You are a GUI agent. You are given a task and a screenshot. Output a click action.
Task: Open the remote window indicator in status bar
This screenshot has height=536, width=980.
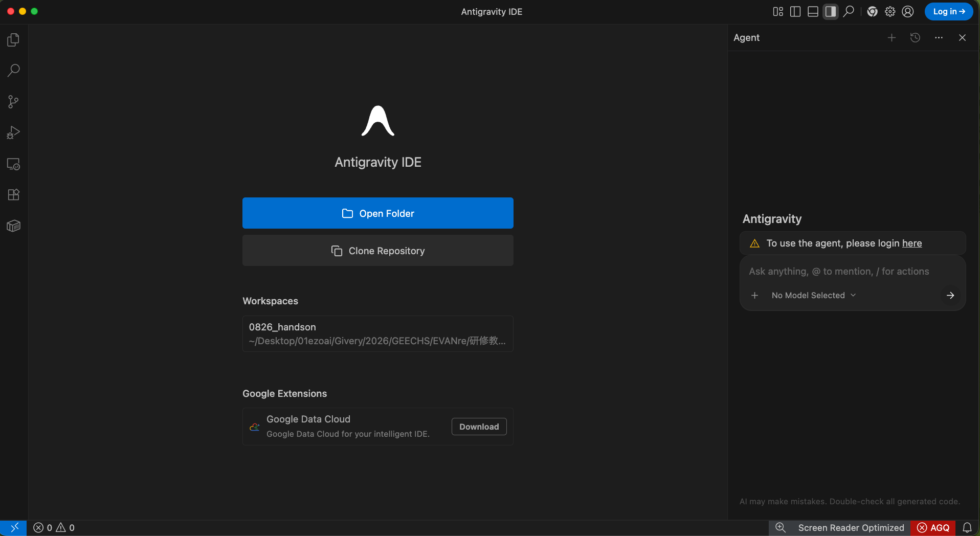coord(14,528)
